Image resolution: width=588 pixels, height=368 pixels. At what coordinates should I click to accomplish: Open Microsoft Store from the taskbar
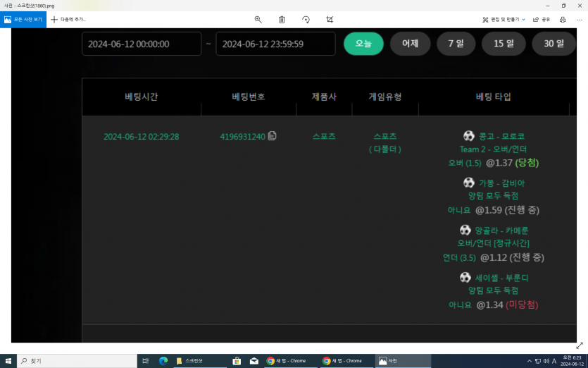[237, 361]
